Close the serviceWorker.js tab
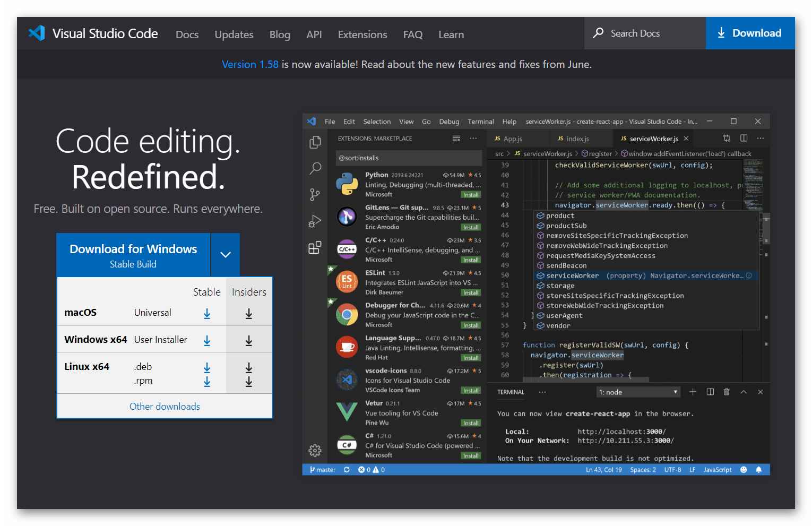Viewport: 812px width, 526px height. pos(686,139)
